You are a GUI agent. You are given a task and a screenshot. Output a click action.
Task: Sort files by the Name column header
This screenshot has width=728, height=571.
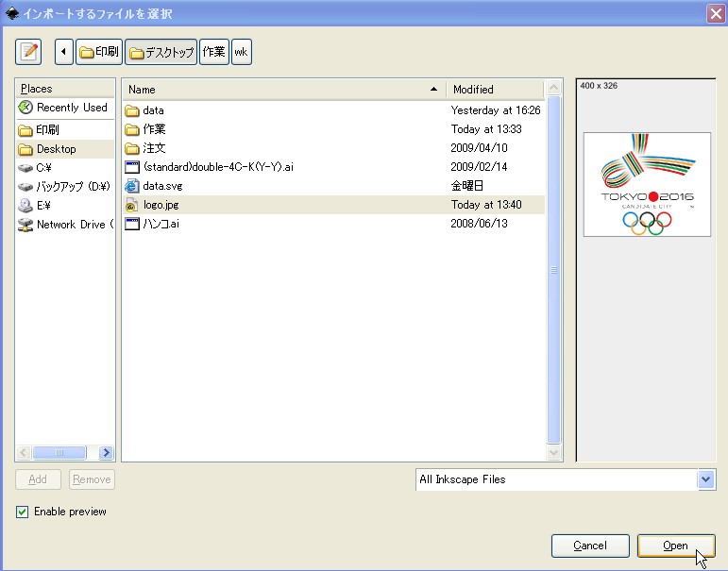(x=283, y=90)
